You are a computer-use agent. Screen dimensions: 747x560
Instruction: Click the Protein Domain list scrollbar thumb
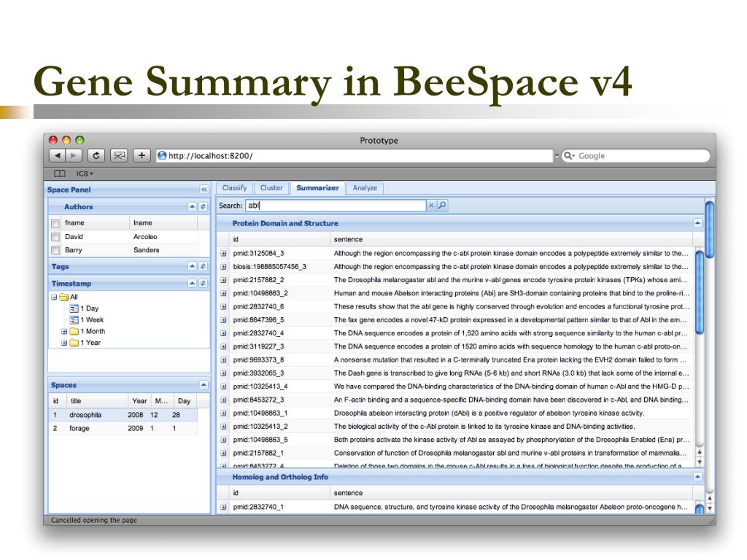[700, 292]
